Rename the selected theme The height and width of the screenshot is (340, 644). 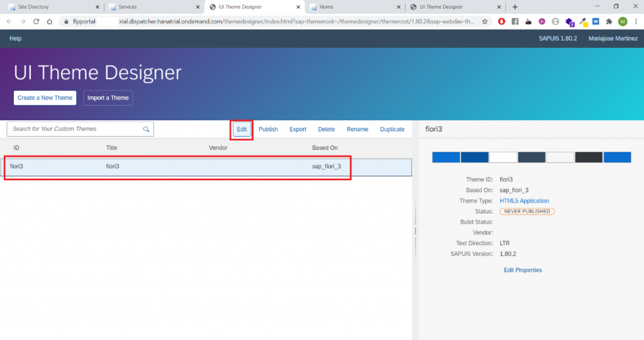pos(357,129)
